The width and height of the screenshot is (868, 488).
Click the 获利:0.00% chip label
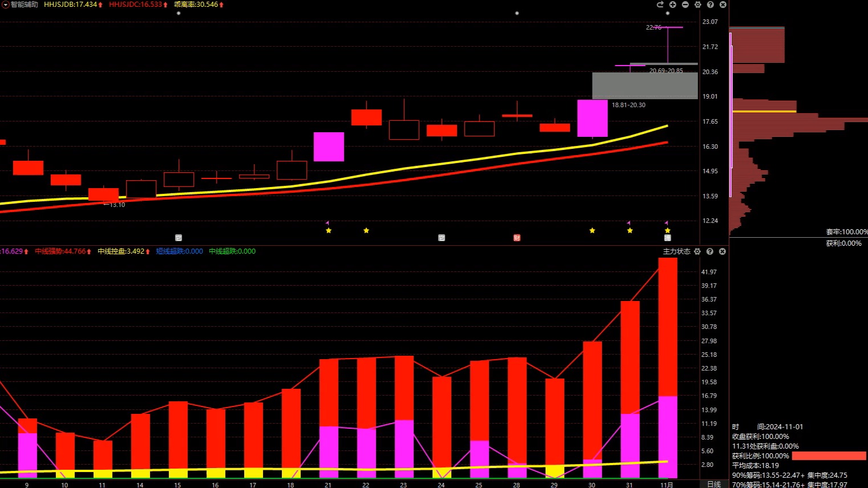843,243
